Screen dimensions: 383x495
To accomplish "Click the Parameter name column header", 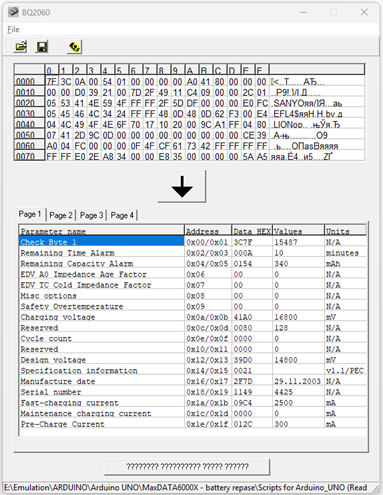I will click(x=102, y=231).
